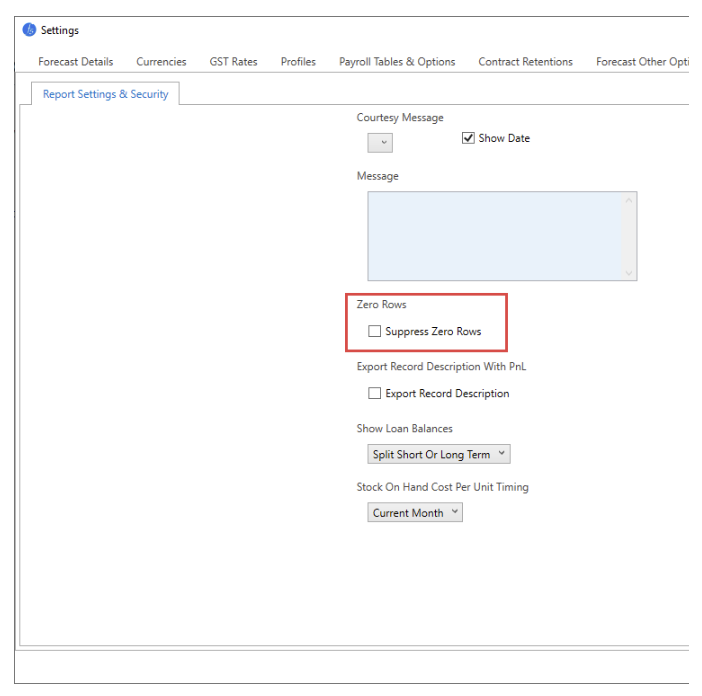The height and width of the screenshot is (696, 702).
Task: Click the Message box scroll-up arrow
Action: coord(629,200)
